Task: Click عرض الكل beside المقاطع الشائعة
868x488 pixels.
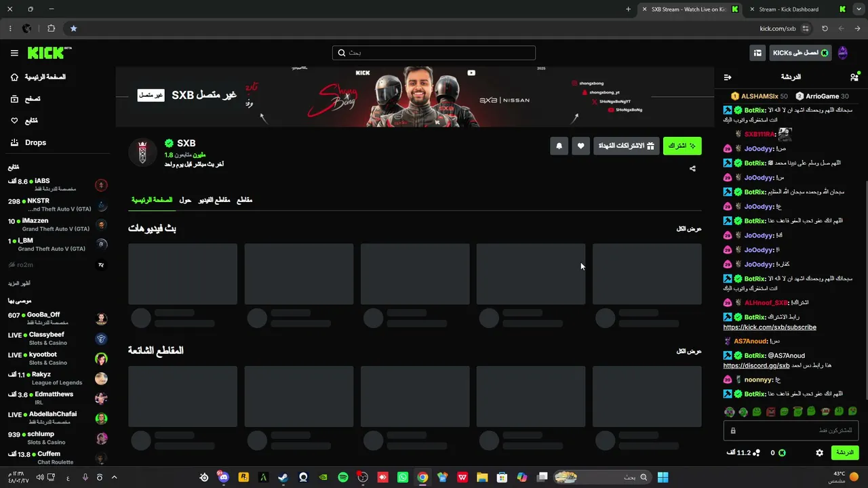Action: click(689, 351)
